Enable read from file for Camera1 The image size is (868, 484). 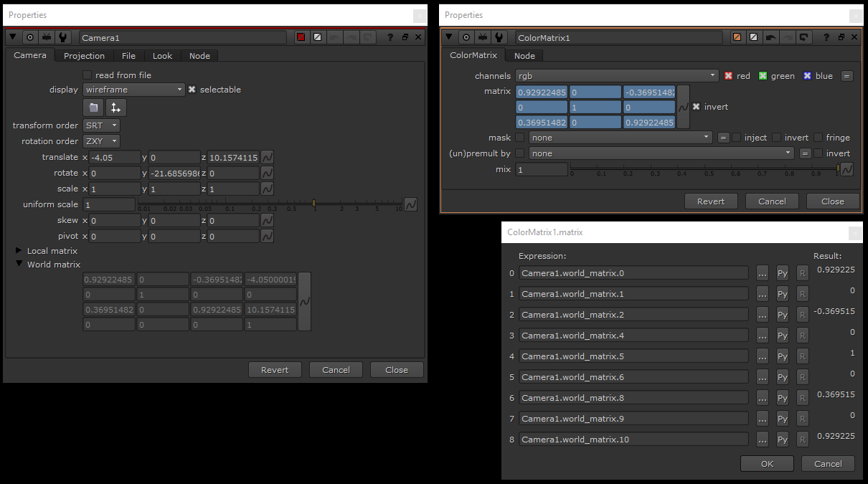coord(87,75)
